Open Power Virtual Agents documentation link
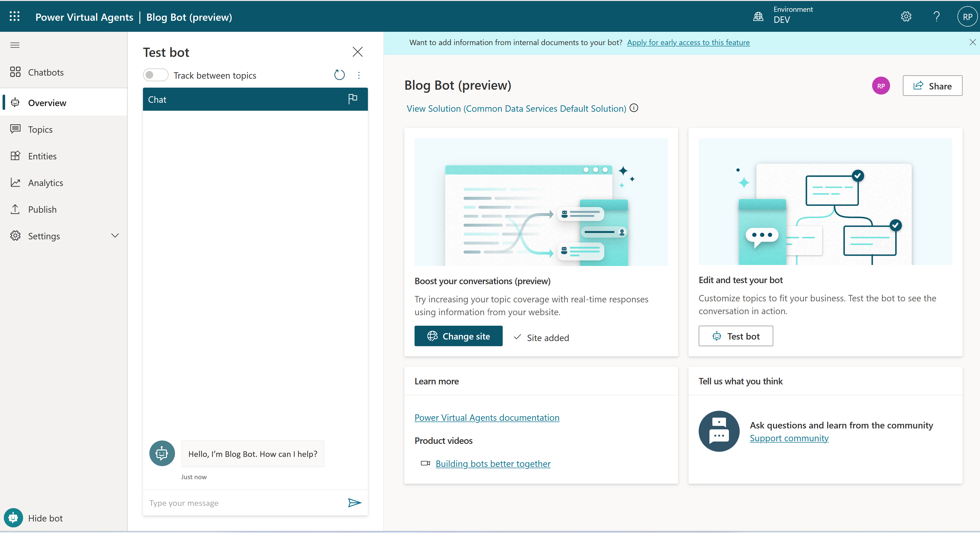This screenshot has height=533, width=980. point(487,417)
